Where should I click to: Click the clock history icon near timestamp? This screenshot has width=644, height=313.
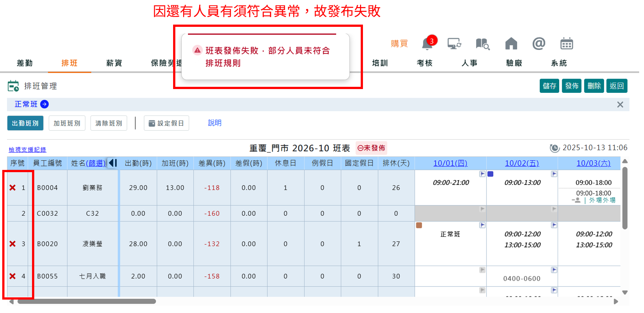click(555, 148)
